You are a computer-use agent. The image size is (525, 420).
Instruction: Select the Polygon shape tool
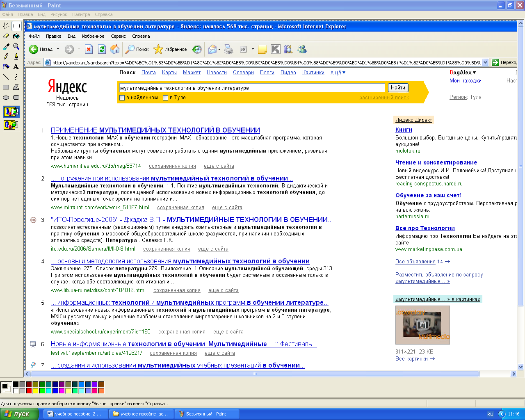click(16, 87)
